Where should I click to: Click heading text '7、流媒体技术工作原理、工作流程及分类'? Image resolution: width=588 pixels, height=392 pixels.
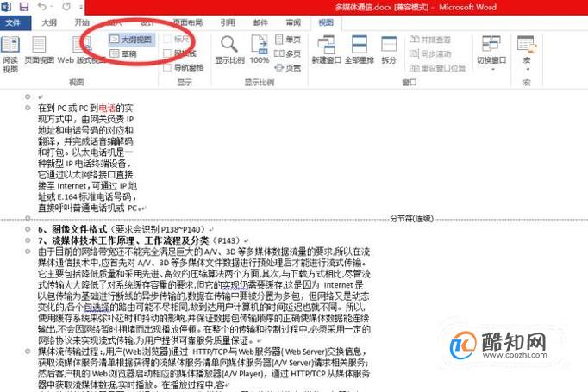coord(123,240)
